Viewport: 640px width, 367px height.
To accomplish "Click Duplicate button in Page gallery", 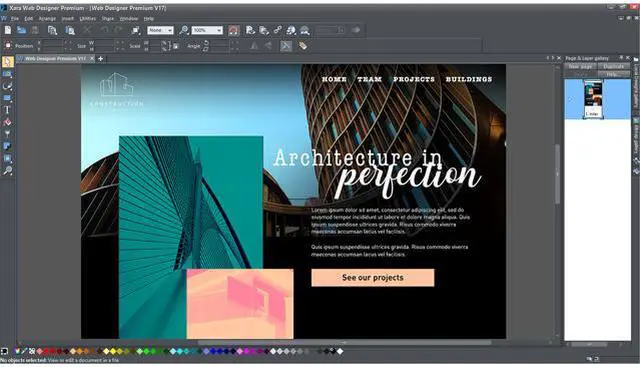I will click(613, 67).
